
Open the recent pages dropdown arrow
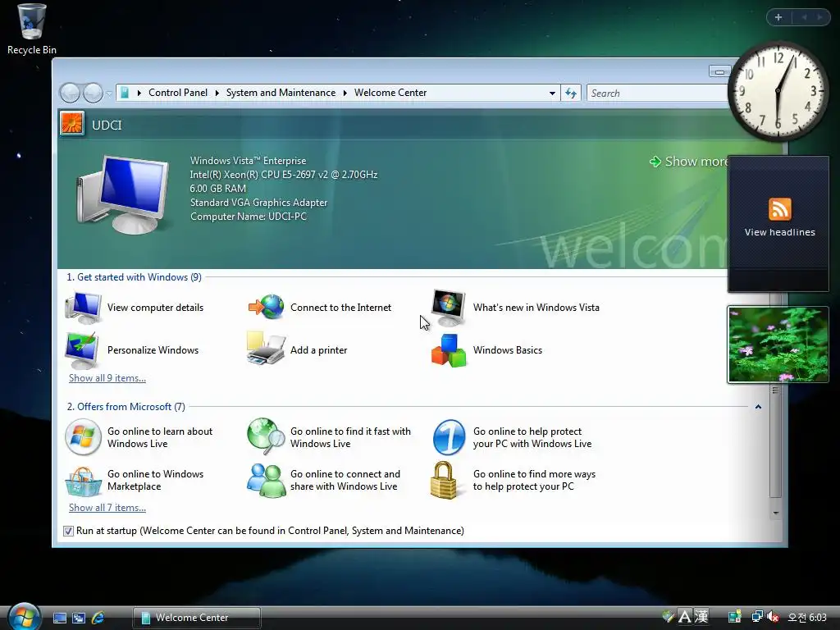coord(109,94)
